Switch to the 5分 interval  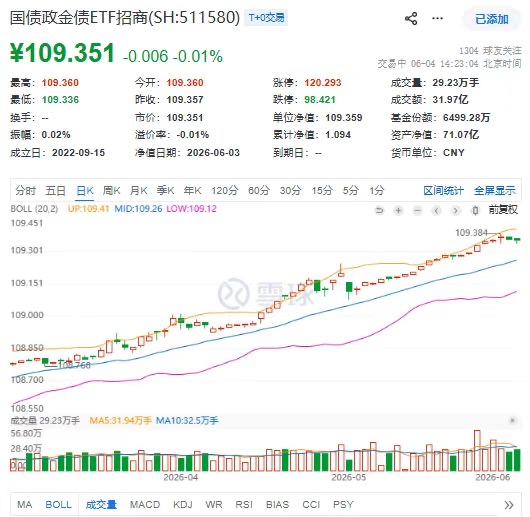point(351,191)
